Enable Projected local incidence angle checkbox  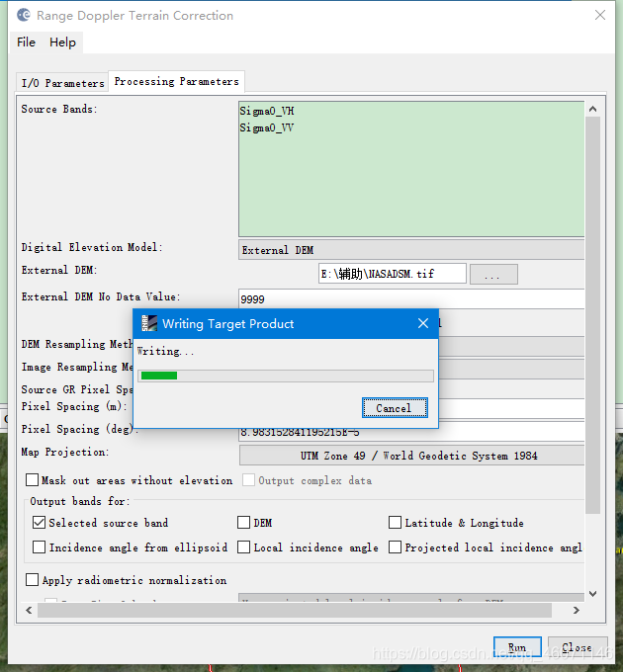(395, 547)
